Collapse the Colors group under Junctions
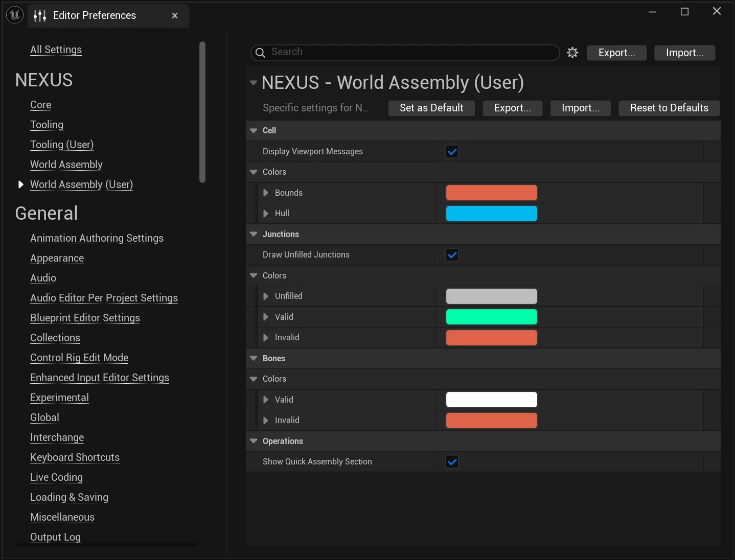 tap(254, 275)
